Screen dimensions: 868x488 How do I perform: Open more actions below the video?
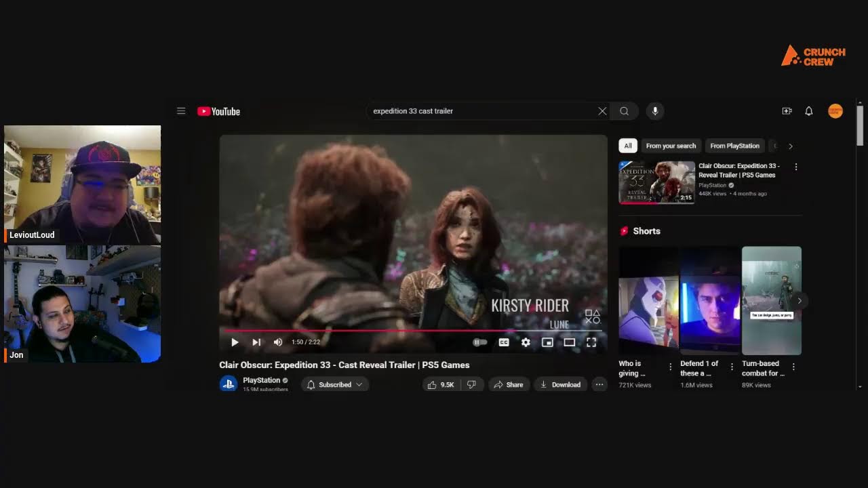click(599, 384)
